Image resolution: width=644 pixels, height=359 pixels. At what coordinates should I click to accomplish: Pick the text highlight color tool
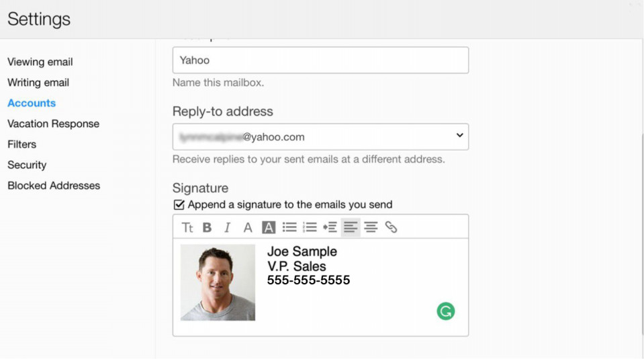click(269, 227)
